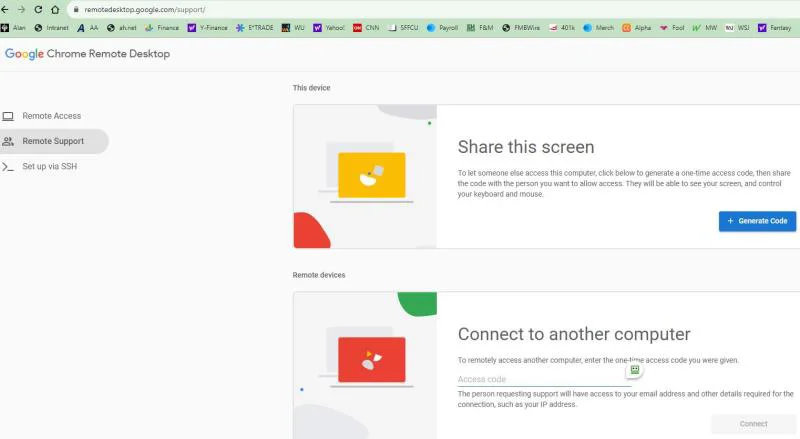
Task: Open the browser home page icon
Action: 55,9
